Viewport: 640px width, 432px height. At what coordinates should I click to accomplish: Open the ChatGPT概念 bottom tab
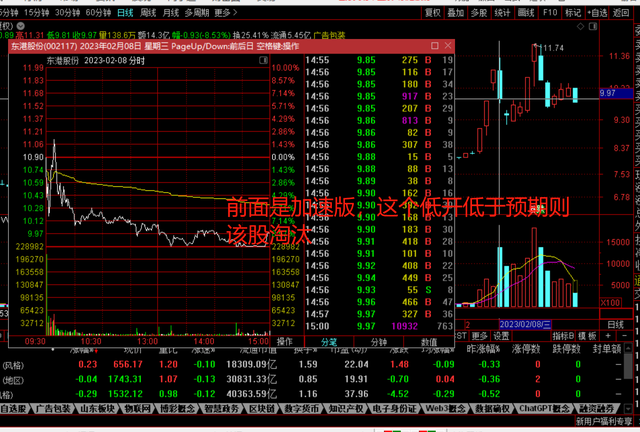(x=544, y=408)
